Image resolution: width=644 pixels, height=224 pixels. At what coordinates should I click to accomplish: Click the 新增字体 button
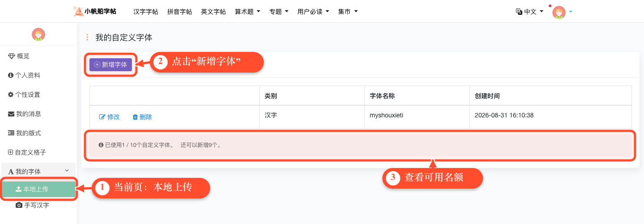point(110,65)
